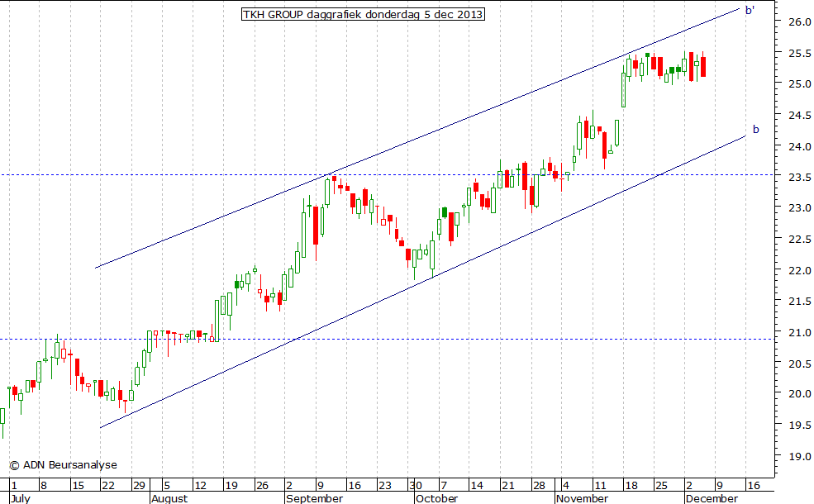Click the chart title 'TKH GROUP daggrafiek donderdag 5 dec 2013'
The width and height of the screenshot is (814, 504).
coord(363,14)
